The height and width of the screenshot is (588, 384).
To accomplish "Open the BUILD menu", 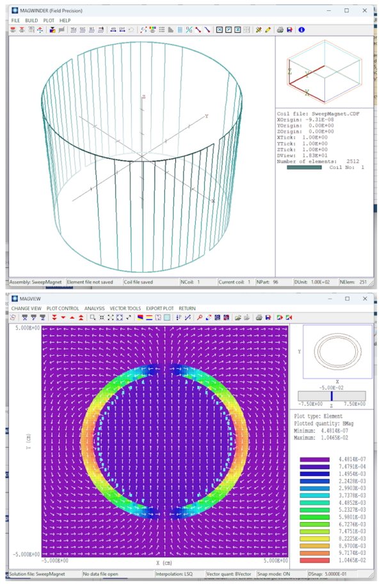I will coord(32,21).
